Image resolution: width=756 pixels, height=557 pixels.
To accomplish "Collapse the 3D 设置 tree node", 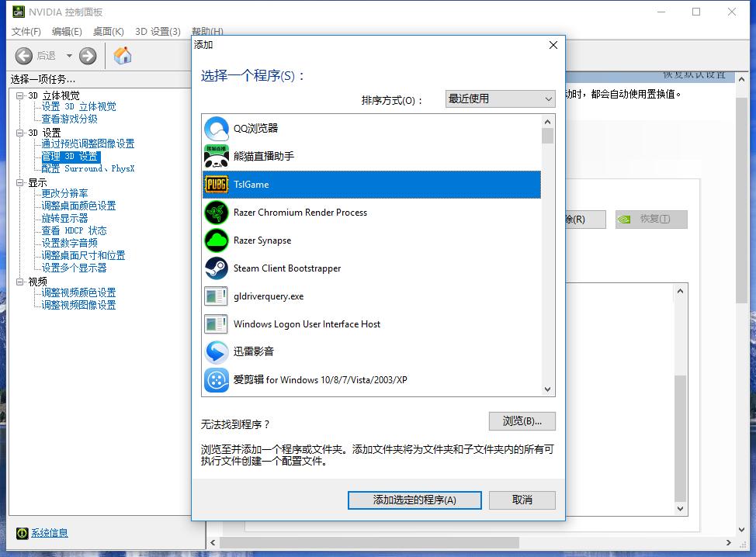I will pos(19,133).
